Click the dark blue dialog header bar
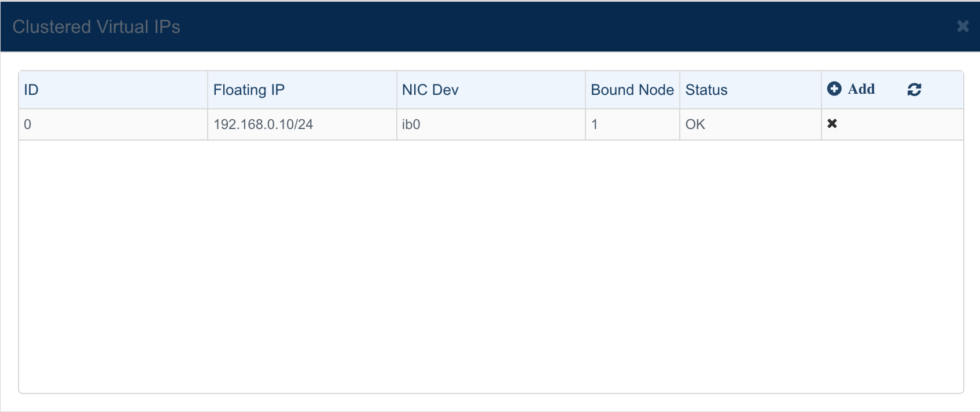This screenshot has width=980, height=412. point(521,27)
